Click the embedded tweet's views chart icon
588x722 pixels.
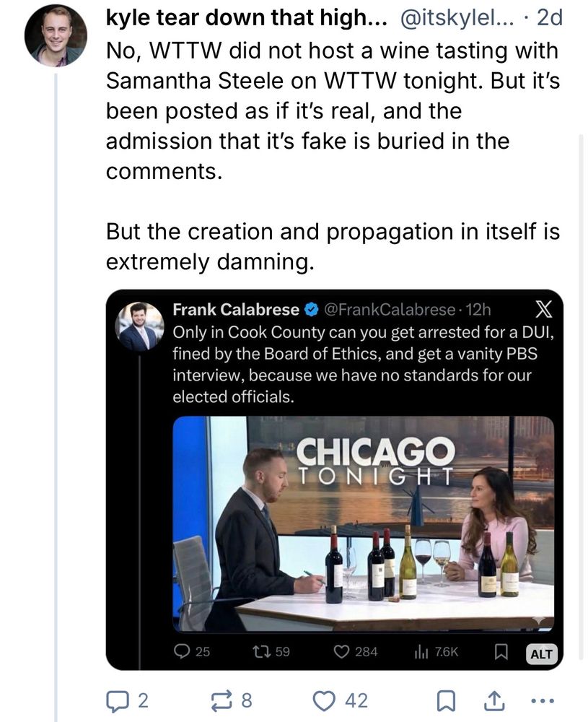click(421, 651)
